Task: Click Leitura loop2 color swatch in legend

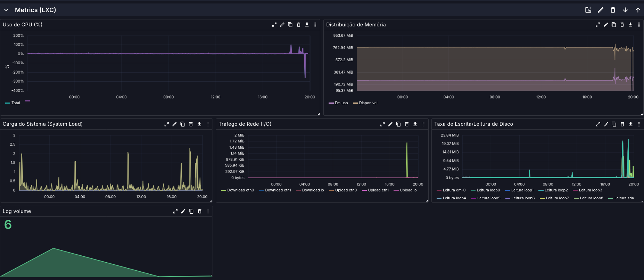Action: (x=541, y=190)
